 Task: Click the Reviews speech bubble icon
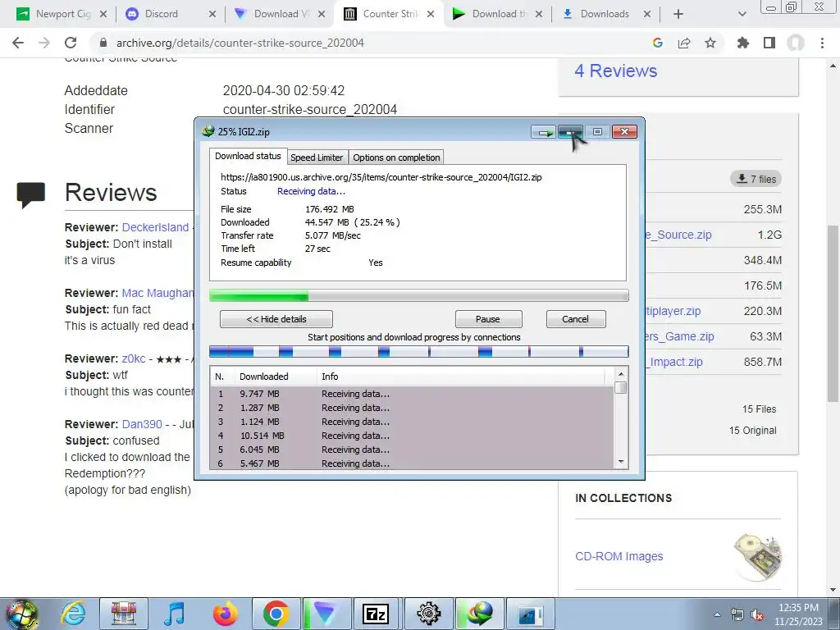tap(31, 194)
